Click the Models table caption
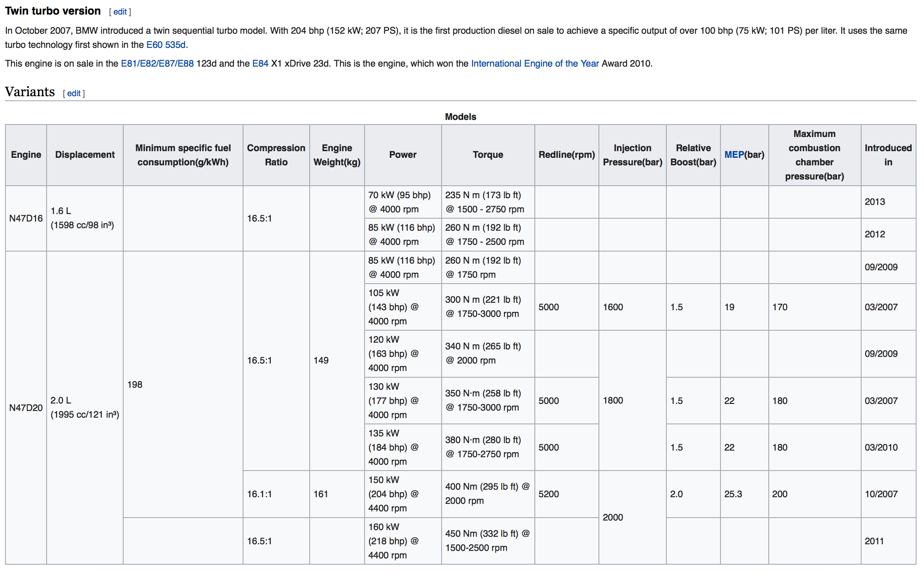924x573 pixels. pos(460,117)
